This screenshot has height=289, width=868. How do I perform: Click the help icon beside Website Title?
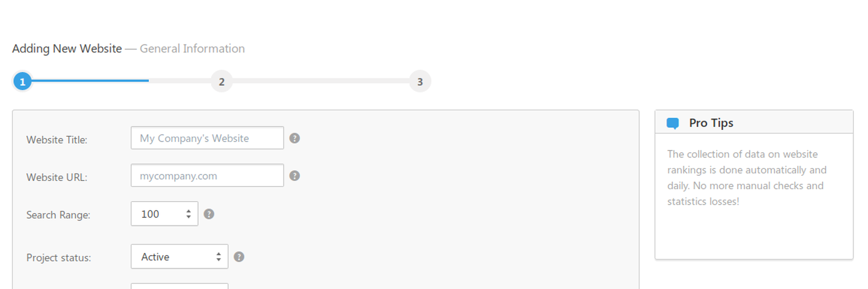pyautogui.click(x=295, y=138)
